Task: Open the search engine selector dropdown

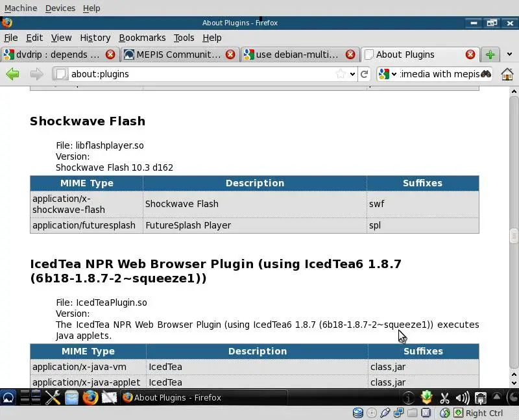Action: (394, 74)
